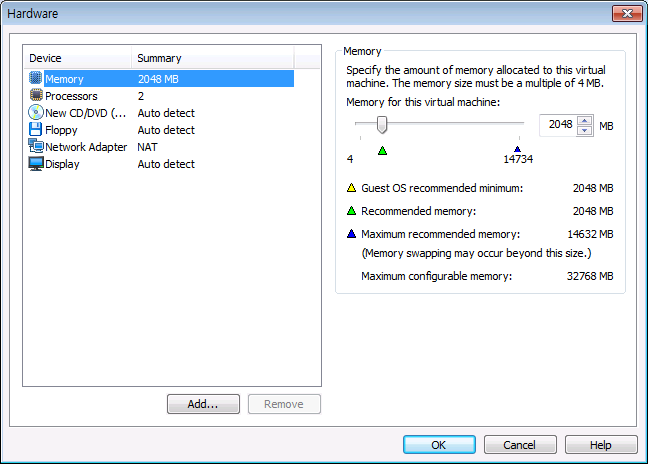This screenshot has height=464, width=648.
Task: Click the Summary column header
Action: (213, 58)
